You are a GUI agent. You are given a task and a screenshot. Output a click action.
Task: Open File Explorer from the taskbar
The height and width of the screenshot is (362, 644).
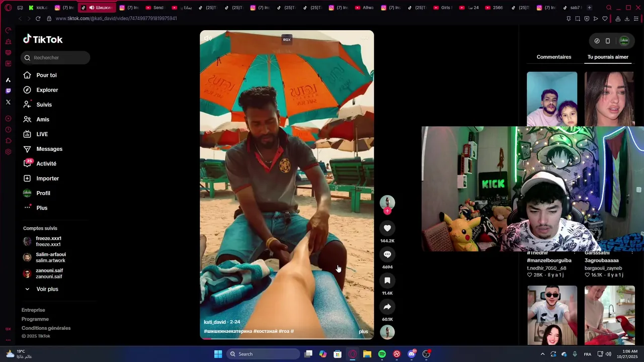367,354
